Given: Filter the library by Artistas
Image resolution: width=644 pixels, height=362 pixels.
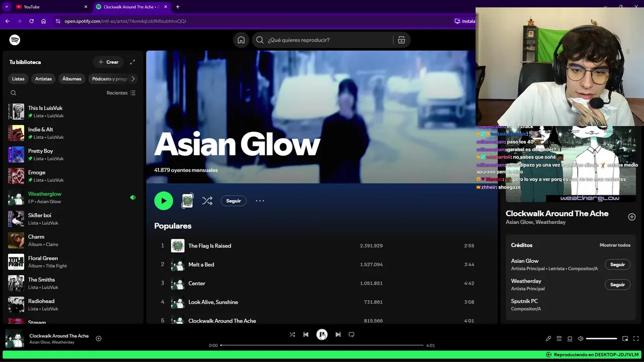Looking at the screenshot, I should 43,79.
